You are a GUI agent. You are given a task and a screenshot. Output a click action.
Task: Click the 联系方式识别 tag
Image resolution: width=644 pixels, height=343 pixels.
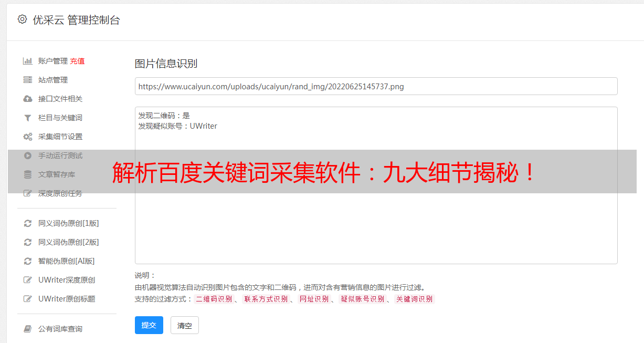(x=266, y=299)
